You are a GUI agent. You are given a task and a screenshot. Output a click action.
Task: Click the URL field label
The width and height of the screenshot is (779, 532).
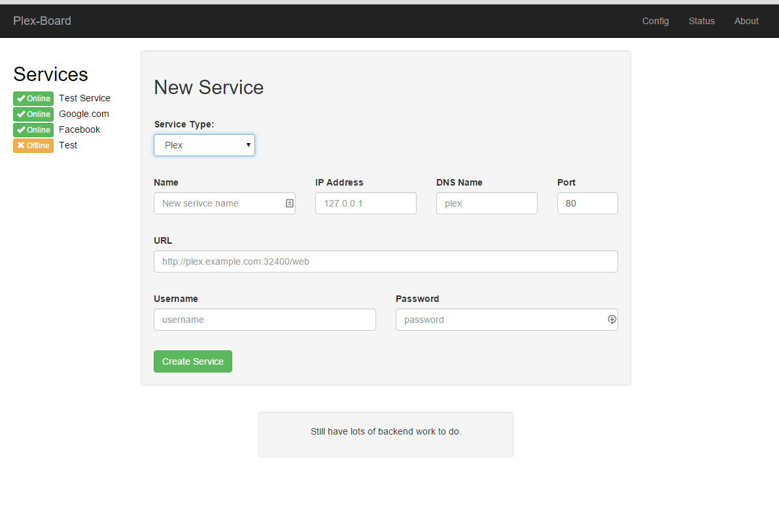[163, 241]
